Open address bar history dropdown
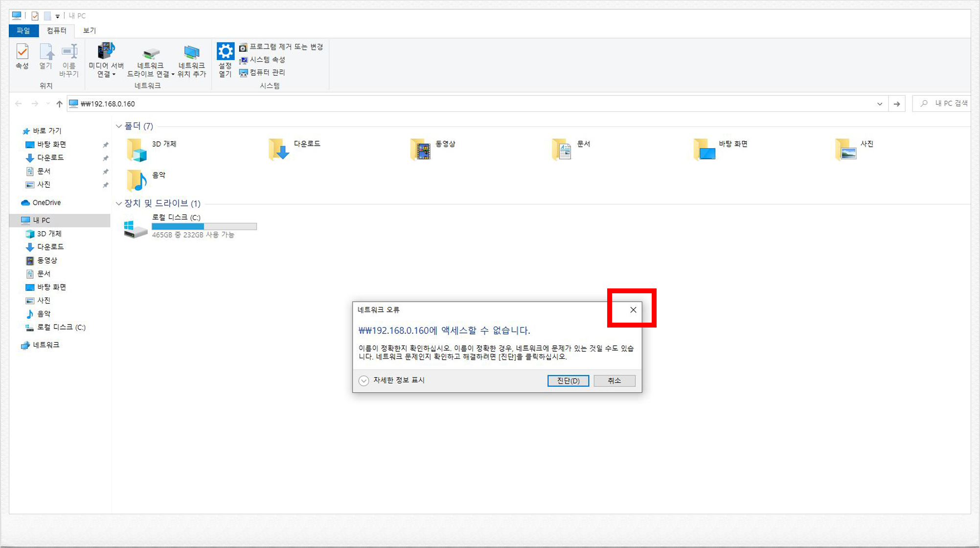This screenshot has width=980, height=548. coord(879,104)
